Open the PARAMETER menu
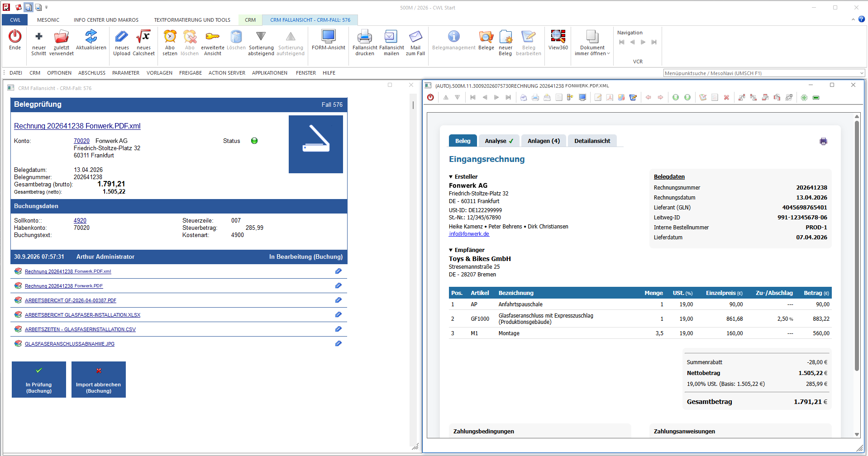The width and height of the screenshot is (868, 456). [x=126, y=73]
